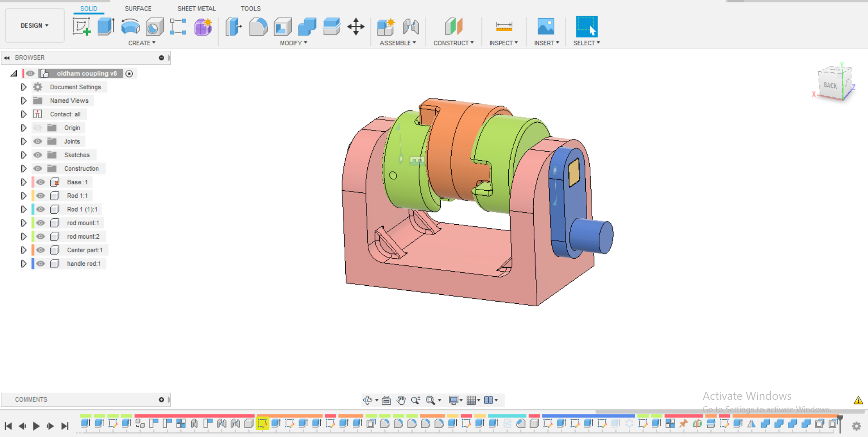
Task: Select the Measure ruler icon
Action: coord(504,27)
